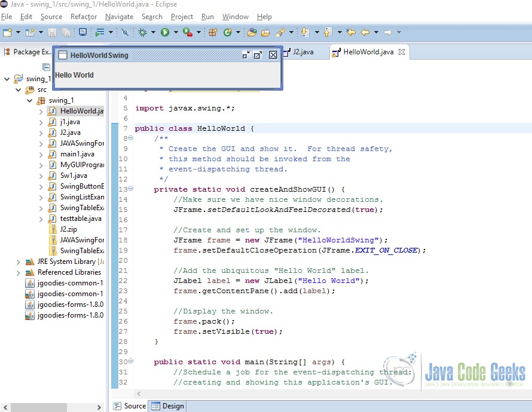532x412 pixels.
Task: Run the application using the Run toolbar icon
Action: (x=164, y=32)
